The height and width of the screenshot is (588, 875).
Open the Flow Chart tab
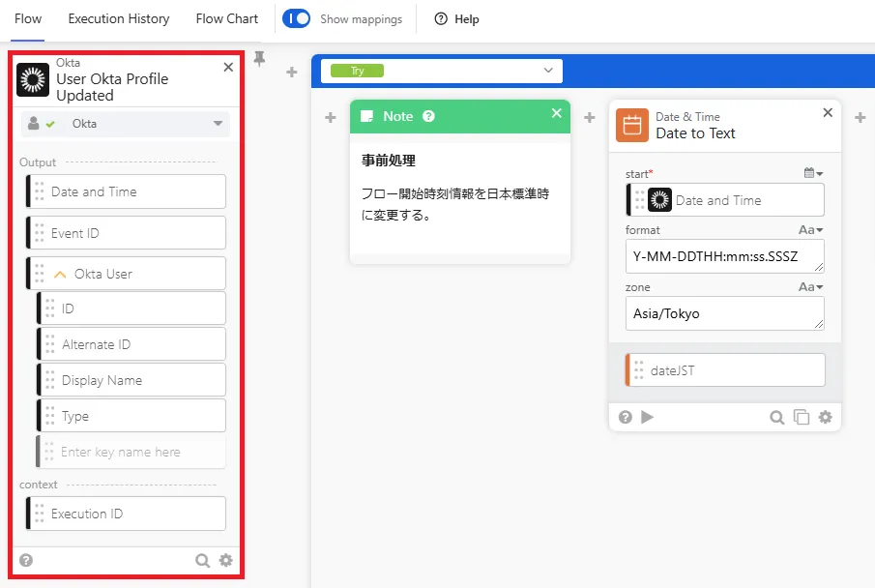(227, 19)
